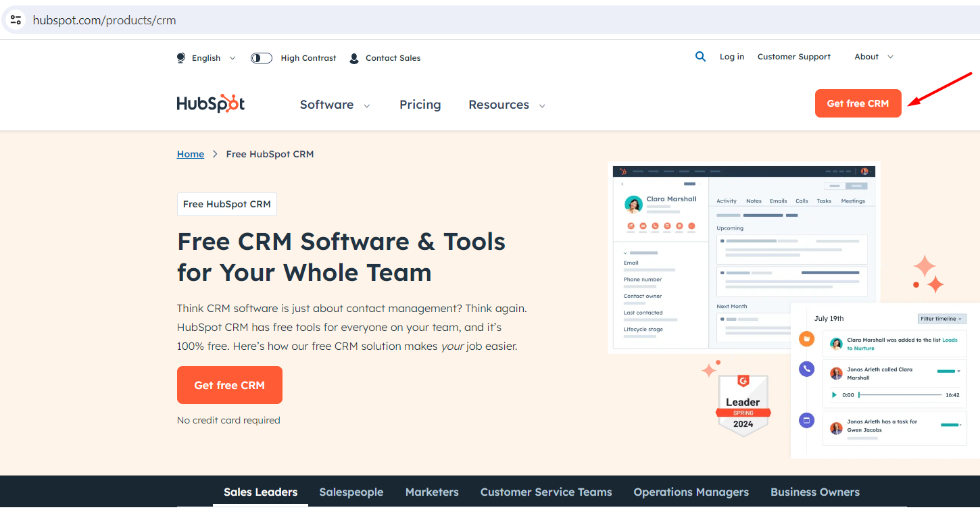Expand the Software menu
980x514 pixels.
coord(335,105)
